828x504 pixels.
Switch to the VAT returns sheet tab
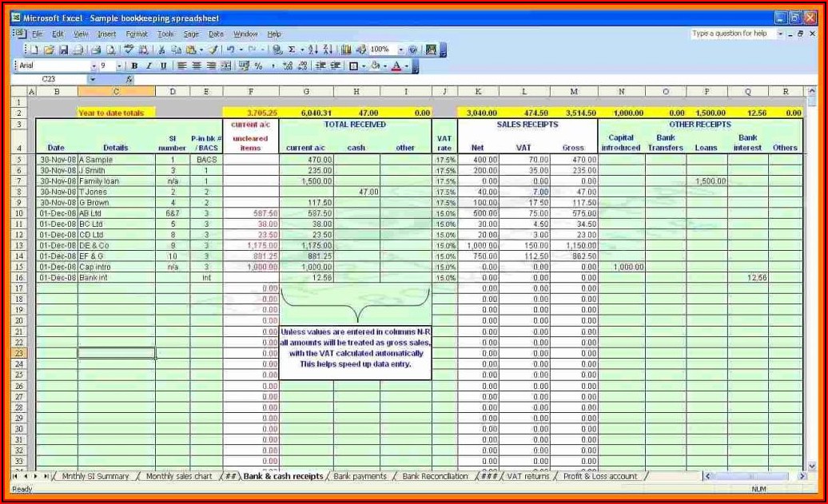pos(528,477)
